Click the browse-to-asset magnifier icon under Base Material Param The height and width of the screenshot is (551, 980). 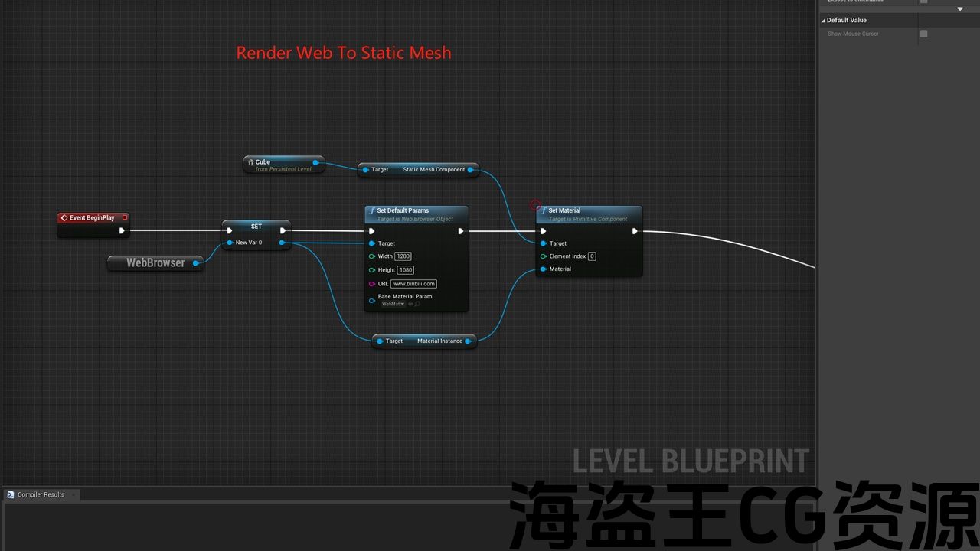point(417,305)
